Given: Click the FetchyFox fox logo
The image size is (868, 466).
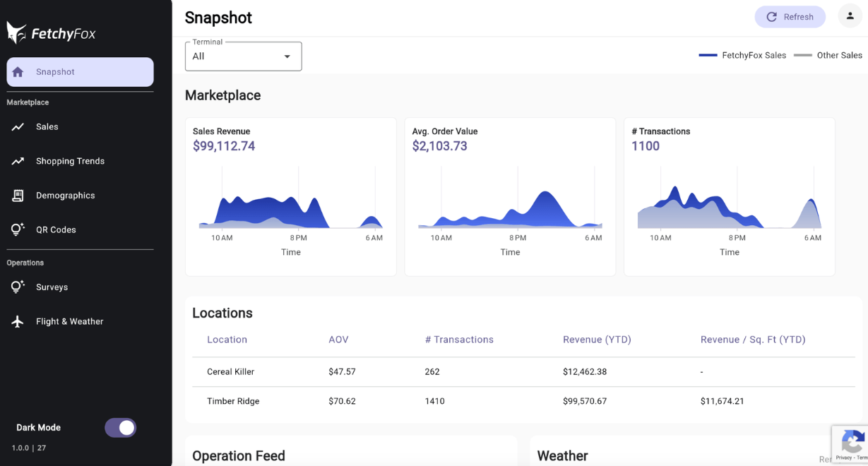Looking at the screenshot, I should (x=16, y=31).
